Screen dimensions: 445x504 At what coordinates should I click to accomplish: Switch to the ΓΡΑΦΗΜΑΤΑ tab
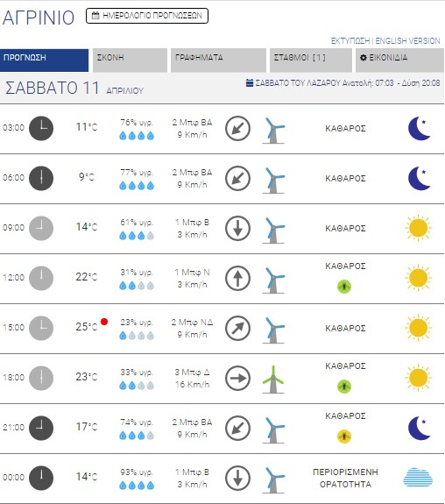tap(218, 60)
